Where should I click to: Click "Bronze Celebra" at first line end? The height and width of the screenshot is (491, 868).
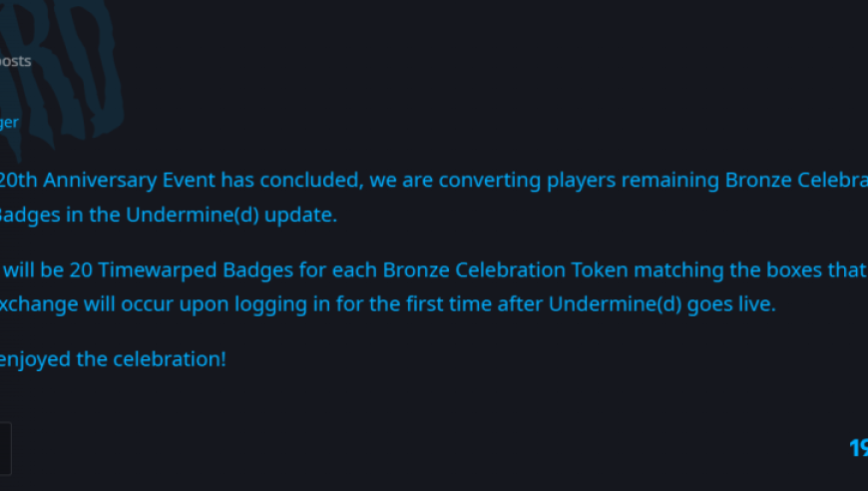pos(796,181)
